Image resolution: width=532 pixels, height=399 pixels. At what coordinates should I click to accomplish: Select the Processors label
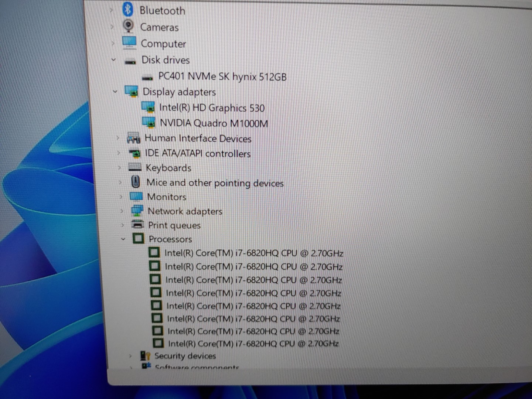pos(170,239)
